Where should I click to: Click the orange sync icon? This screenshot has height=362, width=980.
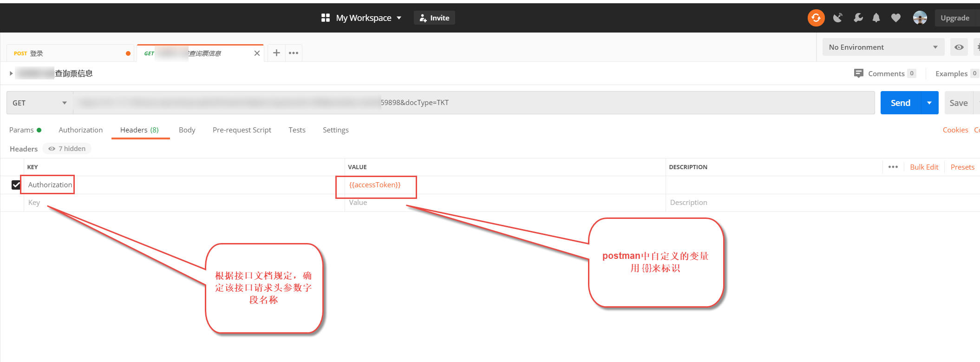816,18
